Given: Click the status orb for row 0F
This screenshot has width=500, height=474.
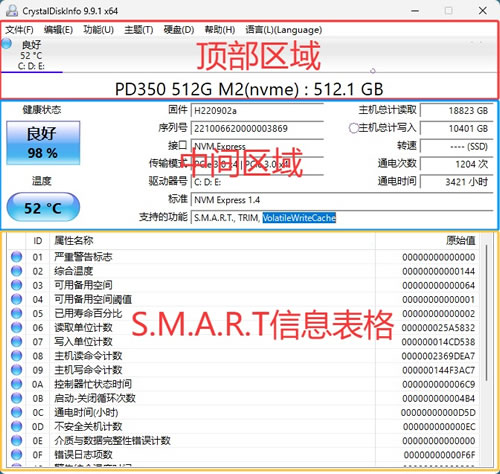Looking at the screenshot, I should (16, 455).
